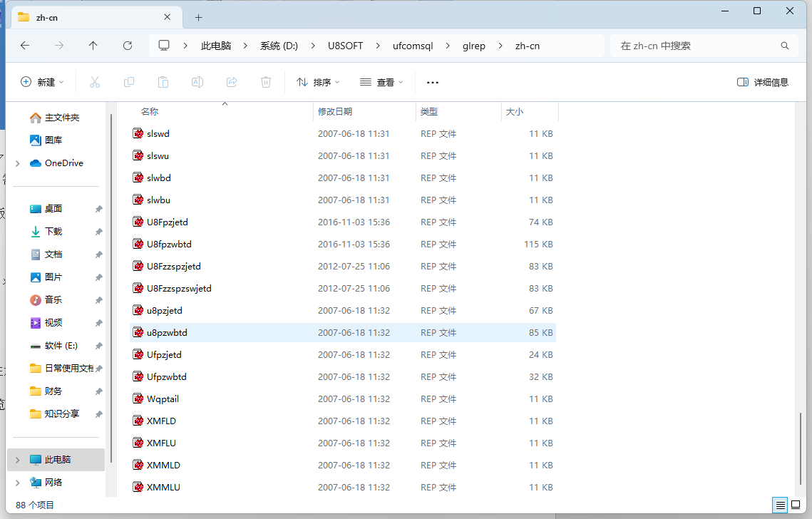812x519 pixels.
Task: Open the 排序 sort dropdown
Action: (318, 82)
